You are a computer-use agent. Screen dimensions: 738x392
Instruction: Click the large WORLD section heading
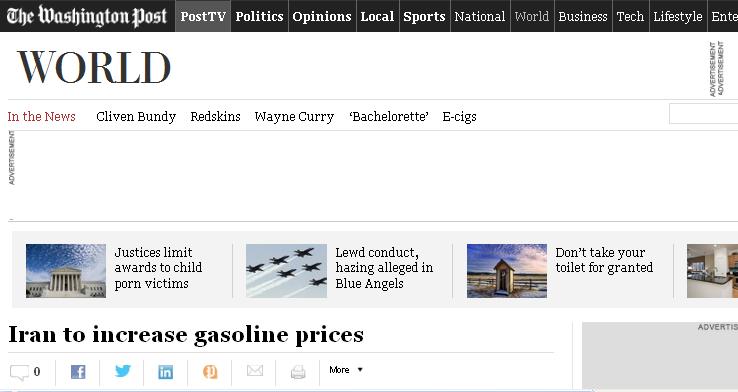click(94, 67)
